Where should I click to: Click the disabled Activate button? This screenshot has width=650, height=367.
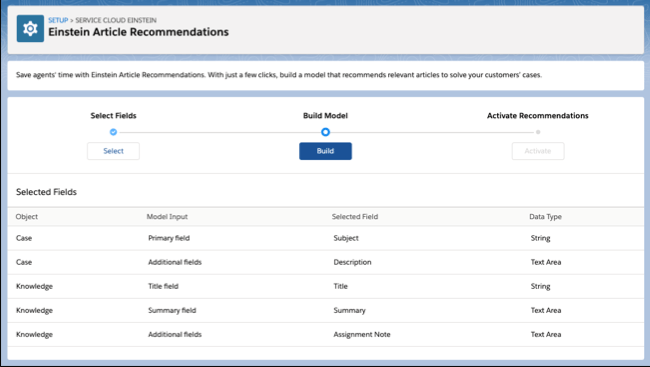pyautogui.click(x=538, y=151)
